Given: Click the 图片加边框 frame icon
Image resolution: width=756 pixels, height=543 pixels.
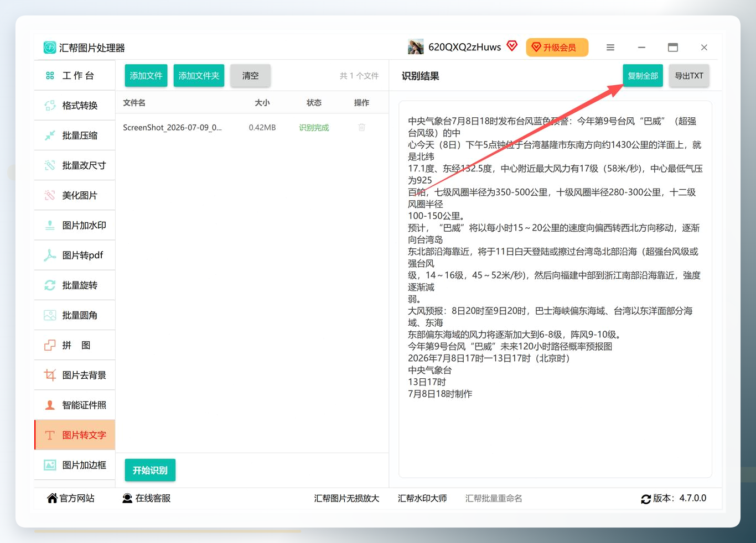Looking at the screenshot, I should point(50,465).
